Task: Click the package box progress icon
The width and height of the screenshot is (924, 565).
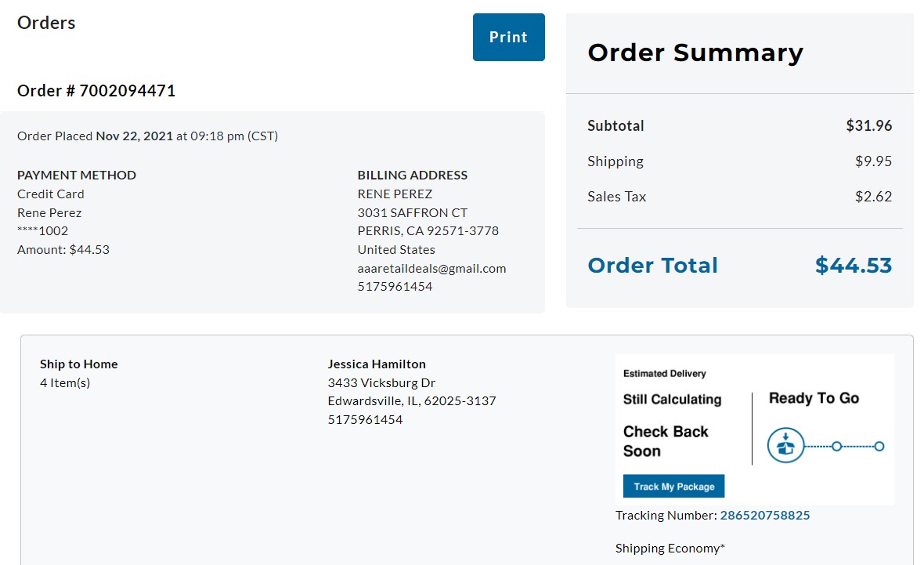Action: click(785, 445)
